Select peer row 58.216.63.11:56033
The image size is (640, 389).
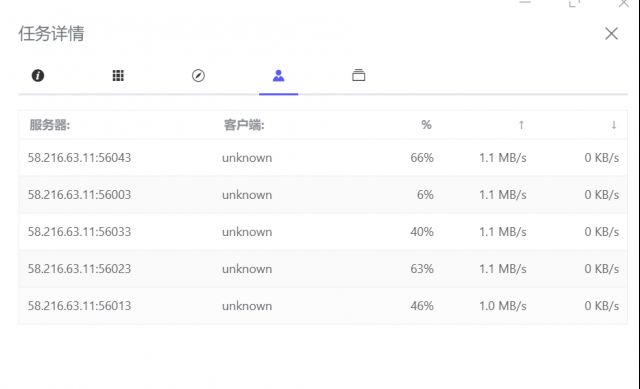coord(323,232)
